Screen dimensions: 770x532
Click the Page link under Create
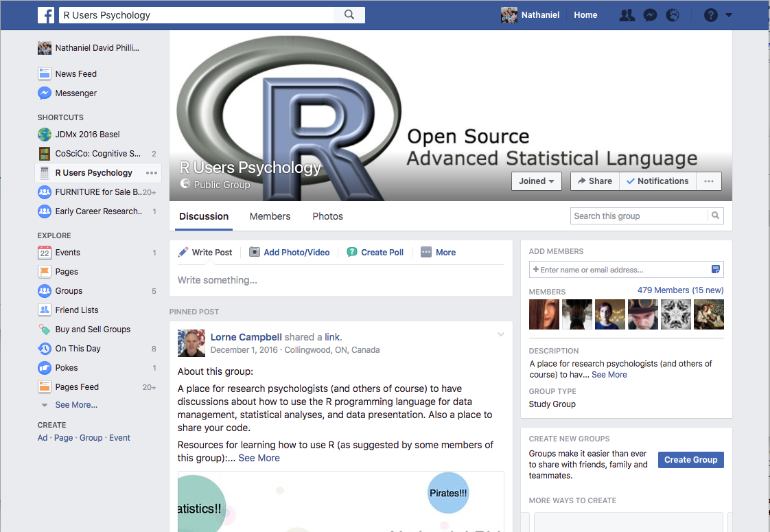(x=63, y=438)
